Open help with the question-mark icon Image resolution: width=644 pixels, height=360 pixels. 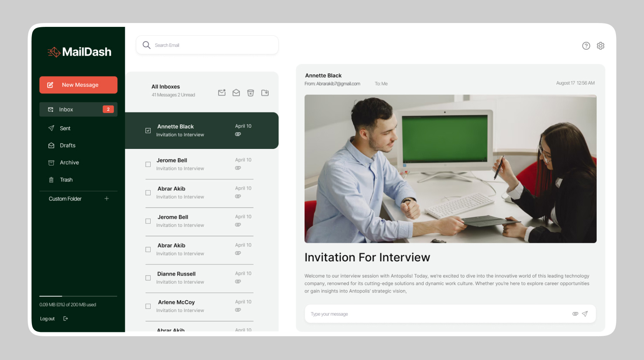(x=586, y=46)
